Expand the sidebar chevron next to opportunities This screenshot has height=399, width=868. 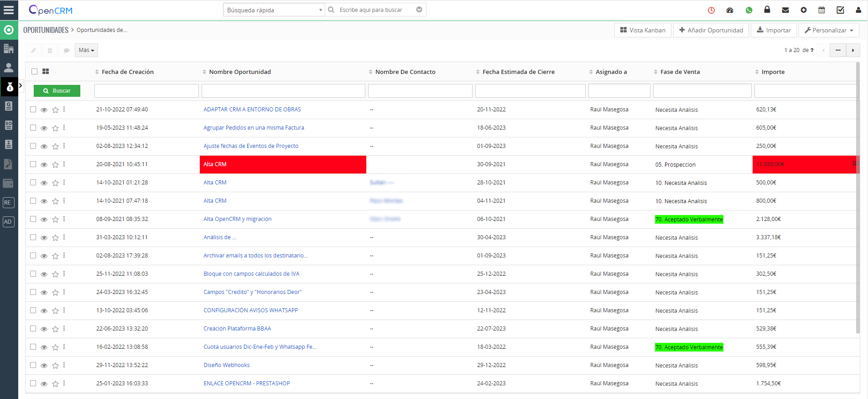(x=21, y=85)
